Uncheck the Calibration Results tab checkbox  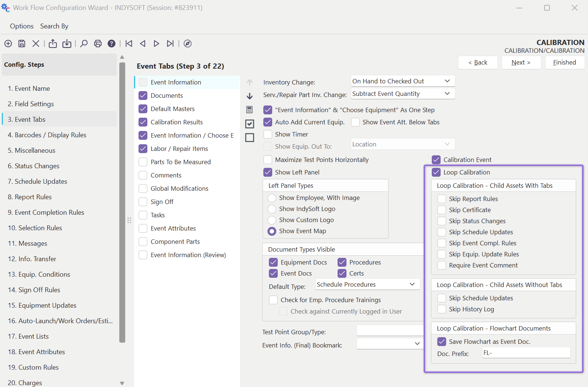click(143, 122)
